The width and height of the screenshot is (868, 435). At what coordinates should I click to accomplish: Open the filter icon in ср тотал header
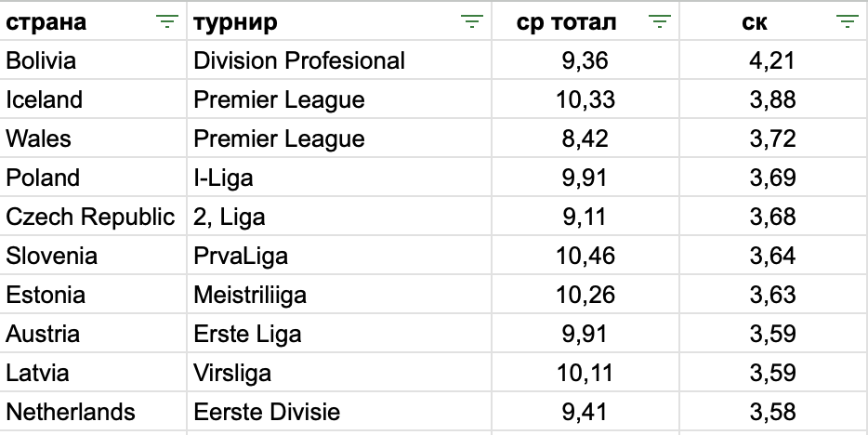pos(659,22)
